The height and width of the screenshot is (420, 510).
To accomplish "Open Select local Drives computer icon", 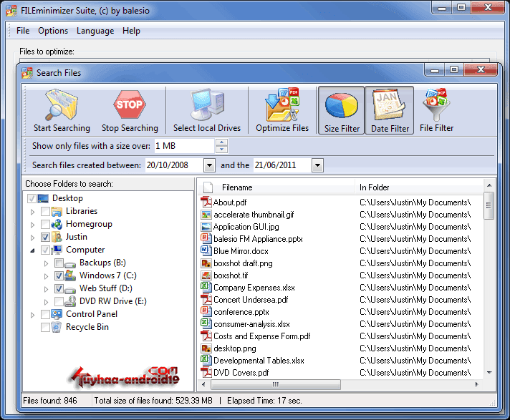I will [x=207, y=104].
